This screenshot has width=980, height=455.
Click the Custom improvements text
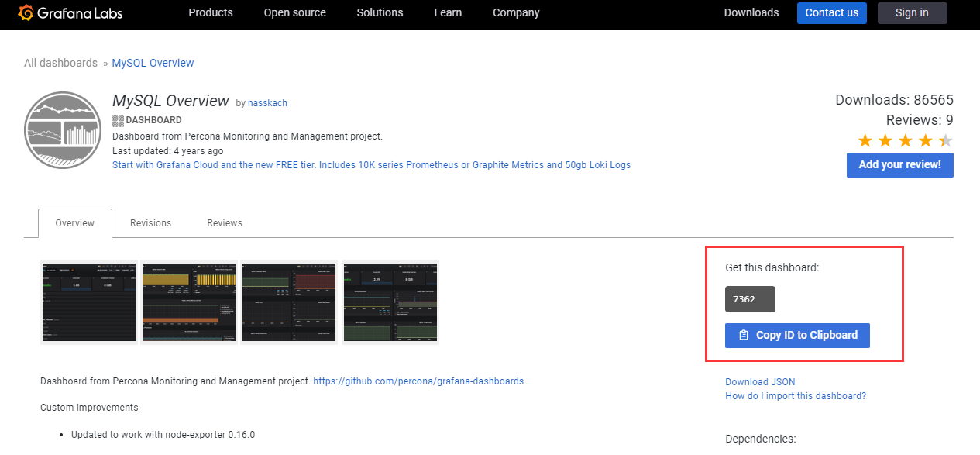[89, 408]
